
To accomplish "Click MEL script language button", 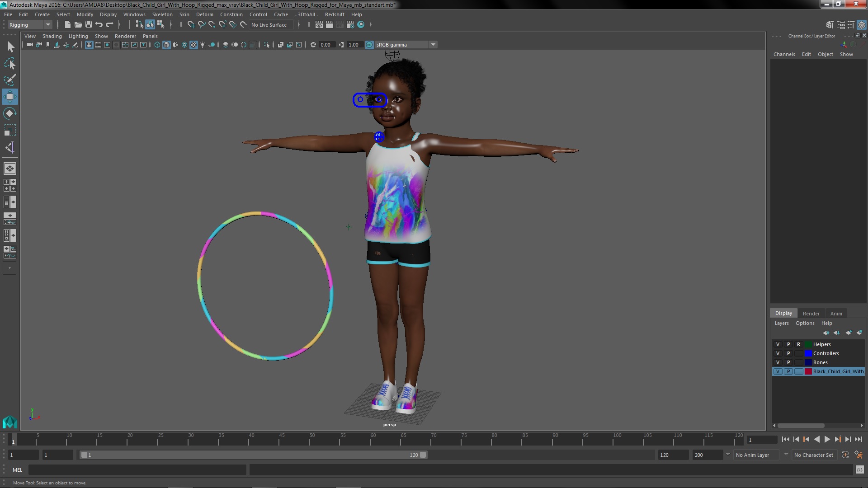I will click(x=17, y=470).
